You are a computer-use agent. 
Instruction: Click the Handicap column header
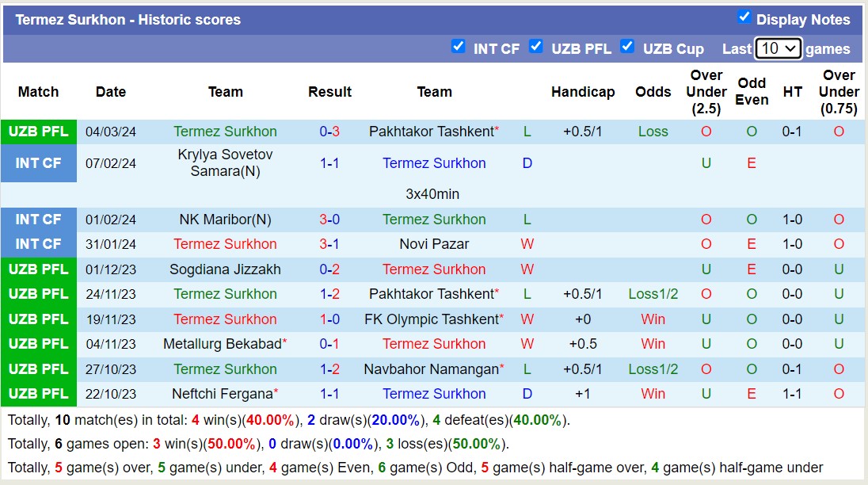tap(583, 92)
